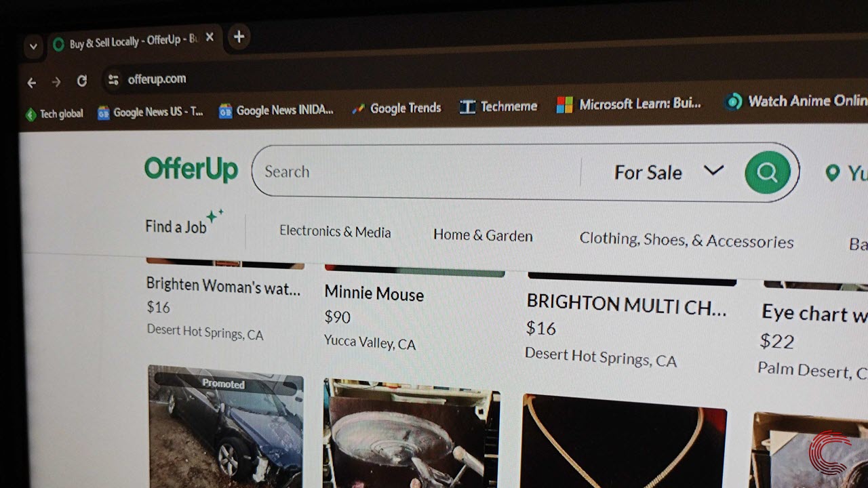This screenshot has height=488, width=868.
Task: Click Desert Hot Springs under Brighten Woman's watch
Action: click(205, 332)
